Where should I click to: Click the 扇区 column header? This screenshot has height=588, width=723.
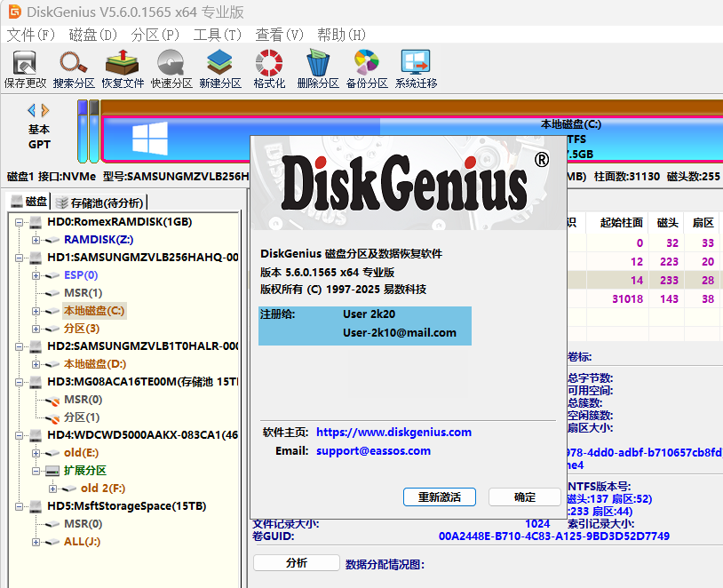[x=703, y=223]
